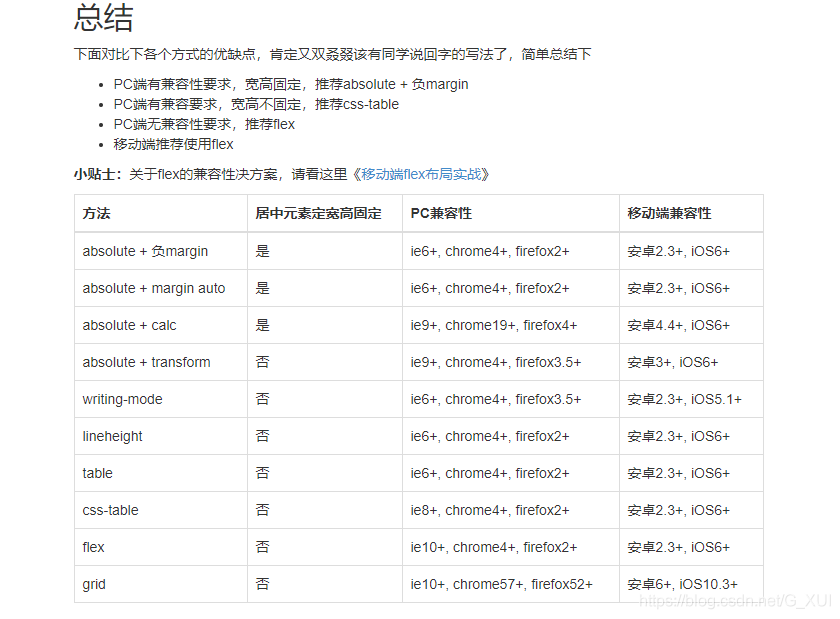The image size is (840, 619).
Task: Click the ie10+, chrome57+, firefox52+ cell
Action: (x=501, y=584)
